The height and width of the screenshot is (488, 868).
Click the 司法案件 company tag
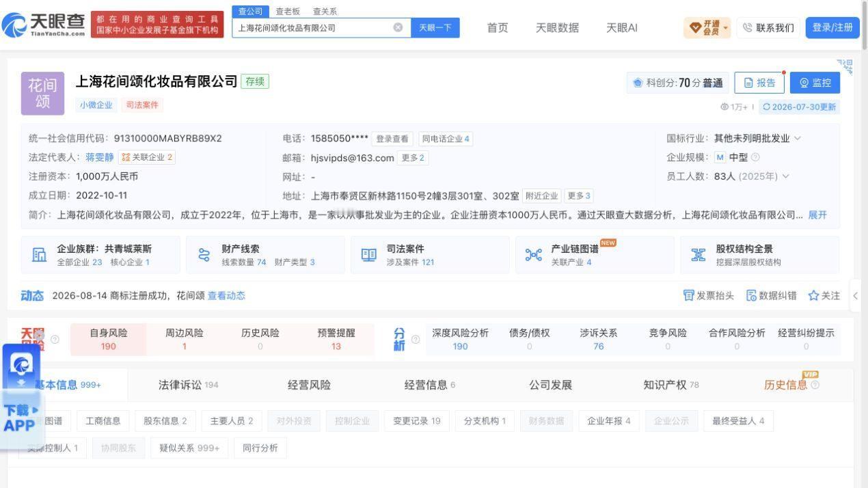pyautogui.click(x=142, y=105)
